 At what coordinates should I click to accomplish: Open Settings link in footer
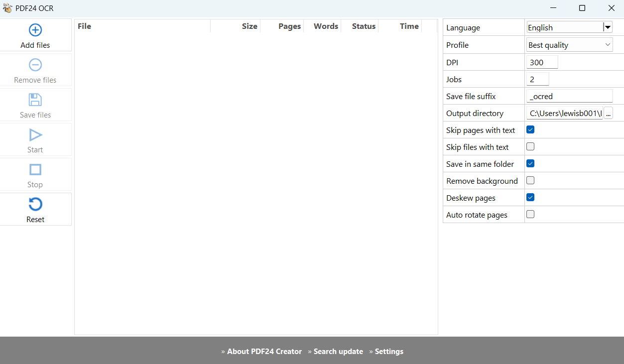[x=389, y=352]
